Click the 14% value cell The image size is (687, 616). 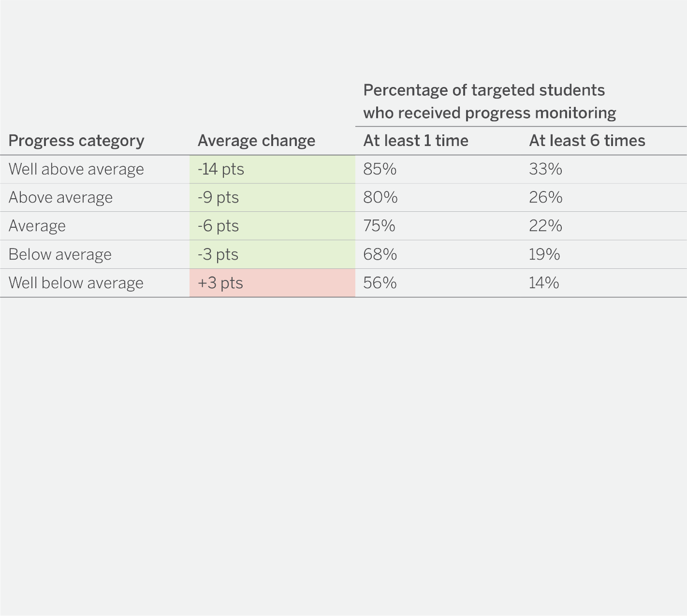(x=544, y=283)
